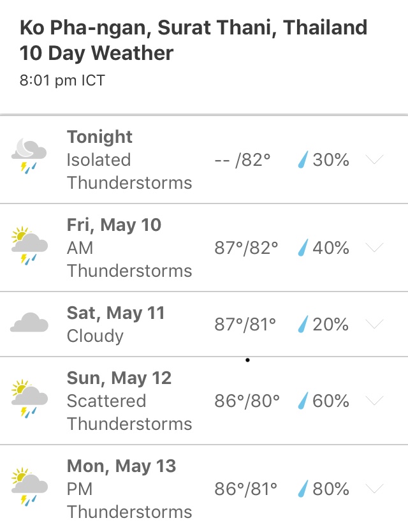Image resolution: width=408 pixels, height=532 pixels.
Task: Expand Fri, May 10 details chevron
Action: pyautogui.click(x=375, y=248)
